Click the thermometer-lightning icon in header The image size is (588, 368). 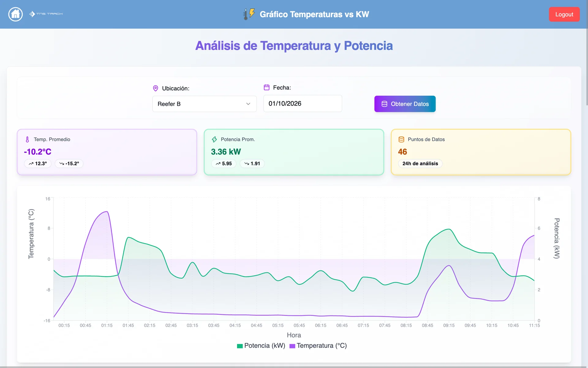[249, 14]
